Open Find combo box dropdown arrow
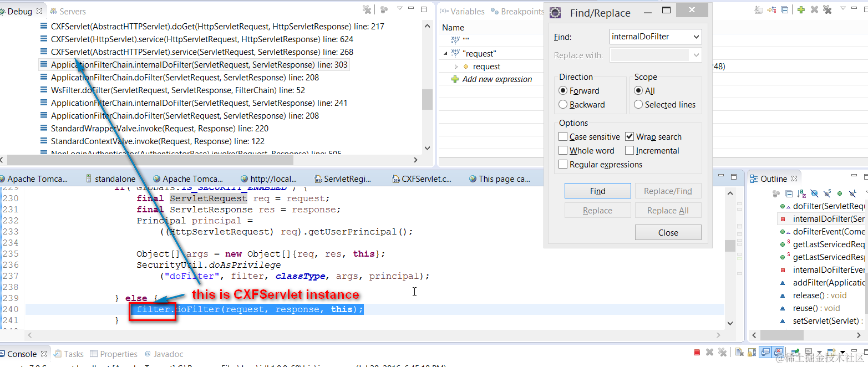This screenshot has height=367, width=868. 696,37
